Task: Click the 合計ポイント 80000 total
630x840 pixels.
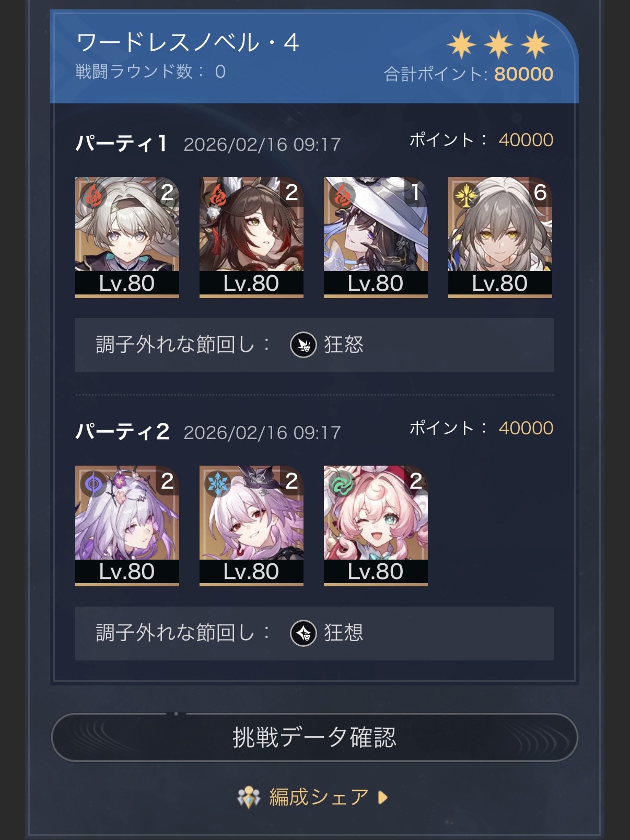Action: (469, 74)
